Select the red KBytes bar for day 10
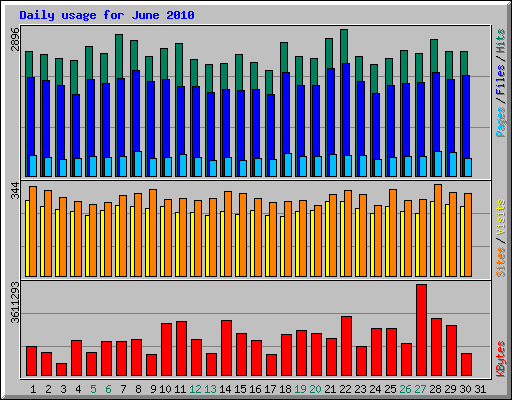This screenshot has height=400, width=512. coord(166,350)
